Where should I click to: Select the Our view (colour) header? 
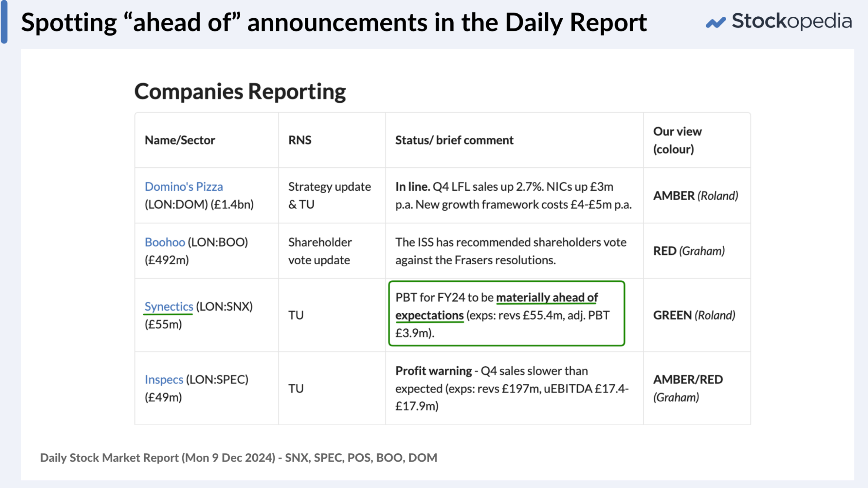[x=677, y=140]
